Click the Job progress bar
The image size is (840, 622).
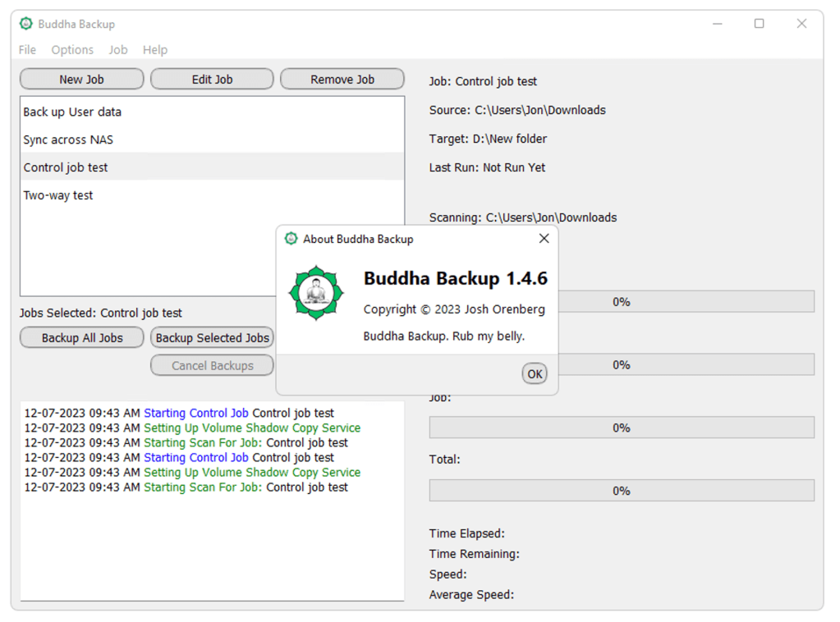622,428
